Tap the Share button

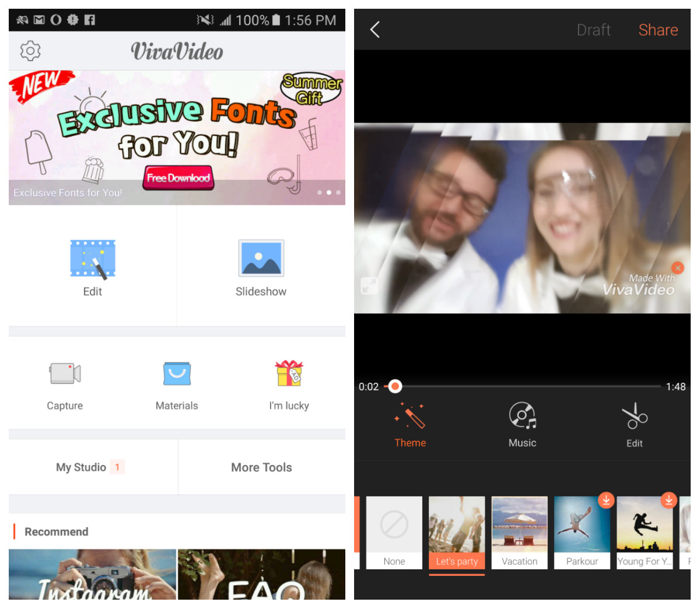click(658, 30)
